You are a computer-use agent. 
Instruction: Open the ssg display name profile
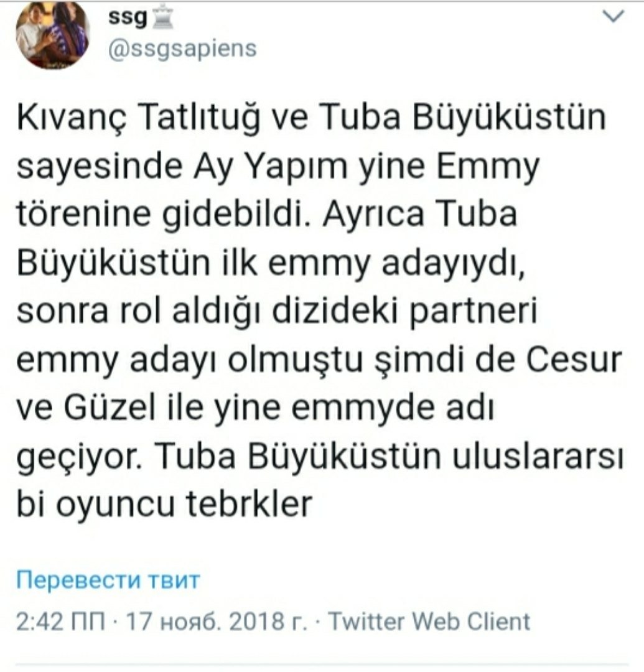pos(128,19)
